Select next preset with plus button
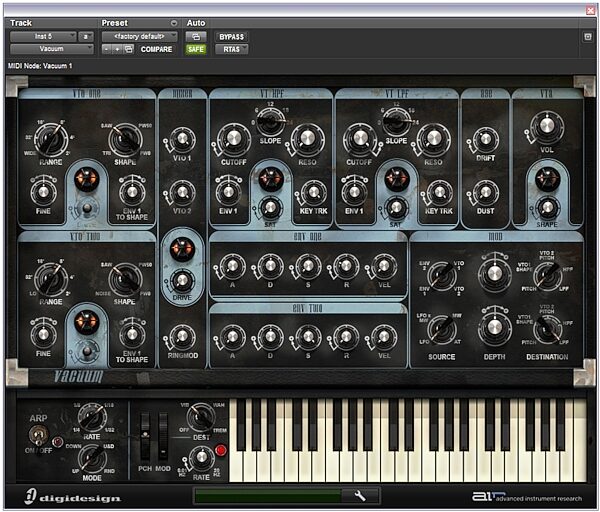This screenshot has width=600, height=512. (x=117, y=49)
